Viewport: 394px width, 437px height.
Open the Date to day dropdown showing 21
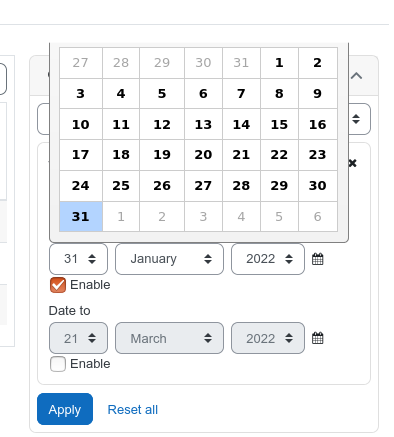[x=78, y=338]
